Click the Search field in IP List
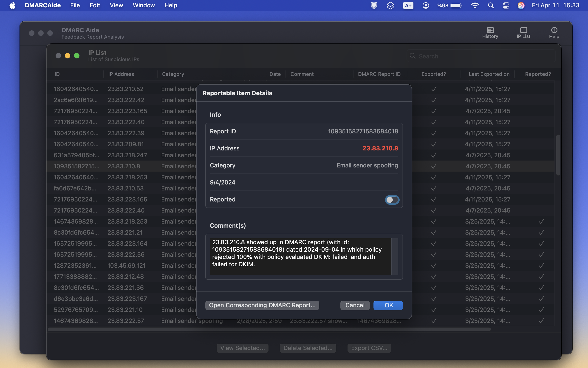Screen dimensions: 588x368 pyautogui.click(x=481, y=56)
